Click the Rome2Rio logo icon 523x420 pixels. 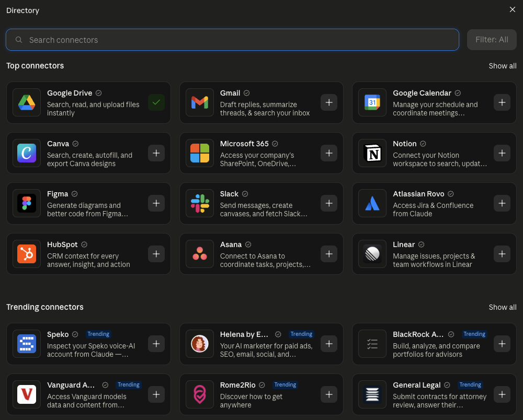pyautogui.click(x=200, y=394)
